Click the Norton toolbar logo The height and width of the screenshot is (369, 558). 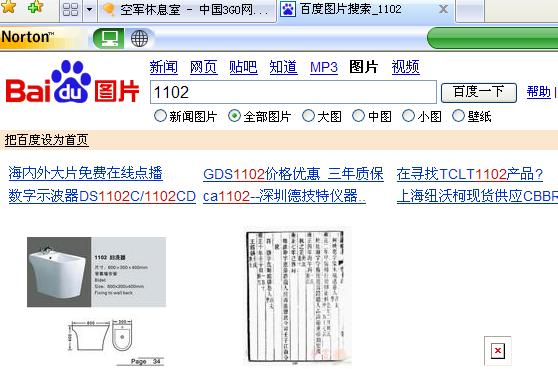[x=28, y=37]
